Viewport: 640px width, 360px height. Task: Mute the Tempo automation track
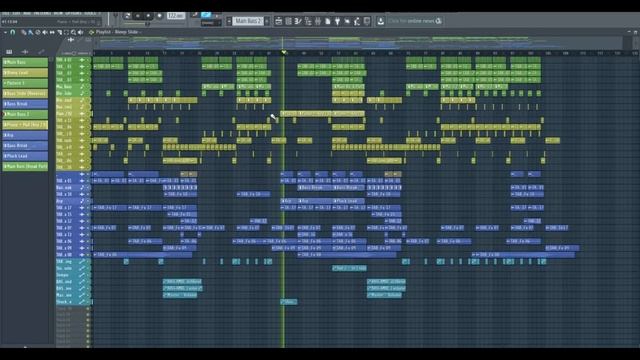[x=88, y=275]
